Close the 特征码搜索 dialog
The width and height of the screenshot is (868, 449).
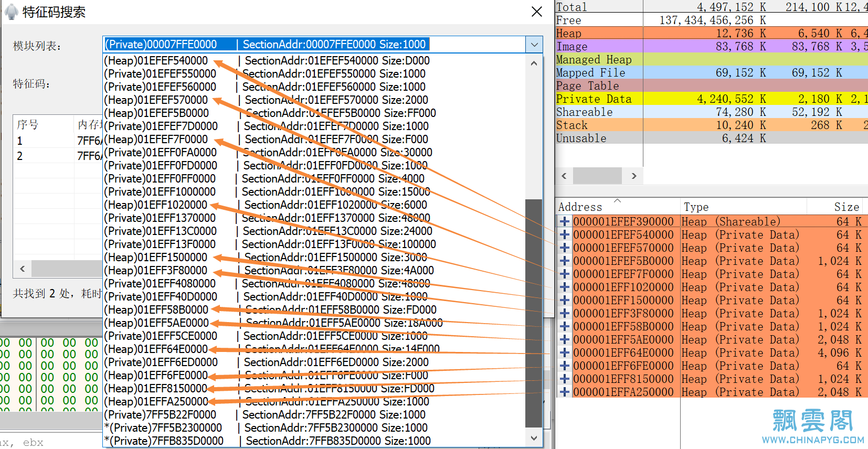tap(536, 12)
